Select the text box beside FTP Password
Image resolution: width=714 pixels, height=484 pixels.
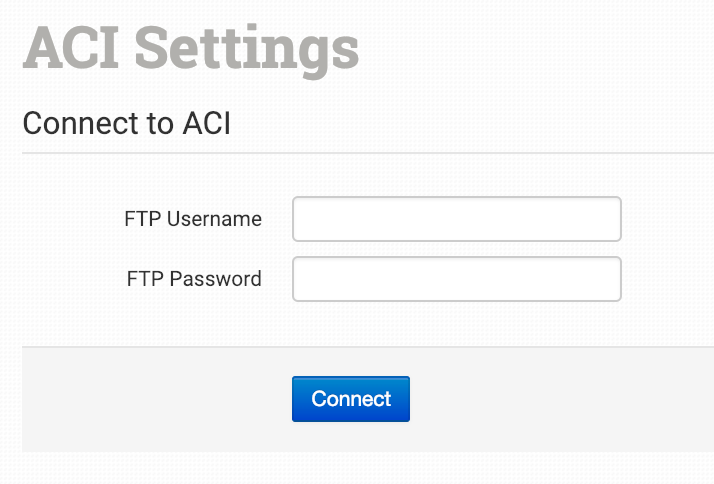tap(456, 279)
